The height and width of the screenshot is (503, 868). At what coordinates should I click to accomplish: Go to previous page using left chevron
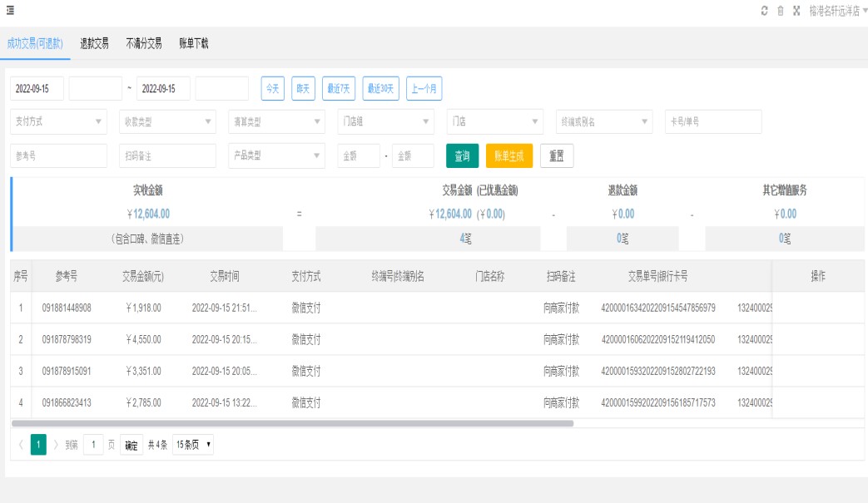(x=21, y=445)
